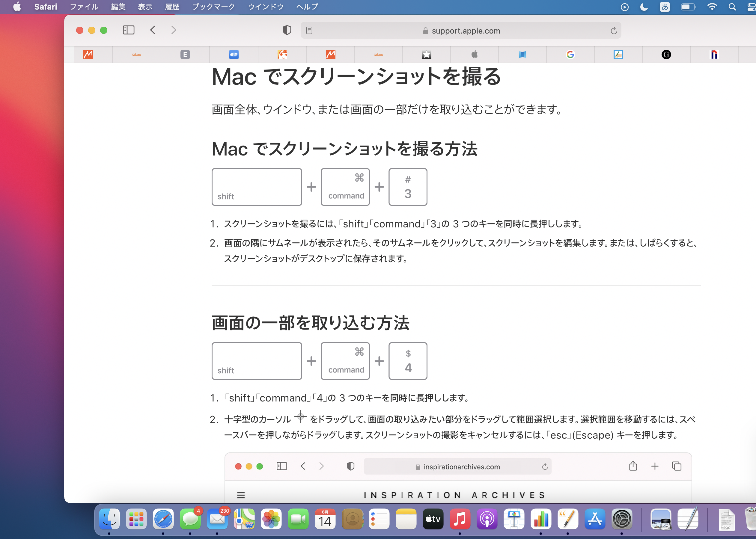Image resolution: width=756 pixels, height=539 pixels.
Task: Toggle the Safari sidebar button
Action: click(129, 30)
